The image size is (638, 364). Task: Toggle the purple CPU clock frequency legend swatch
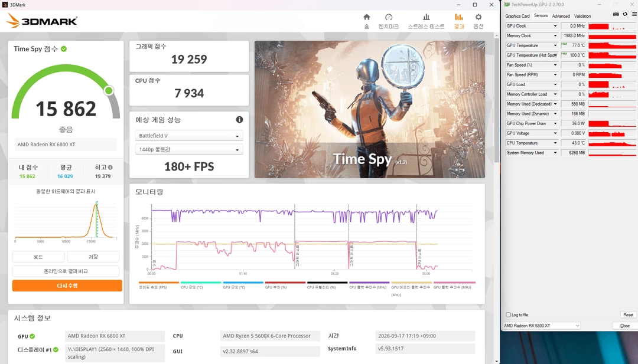[369, 283]
